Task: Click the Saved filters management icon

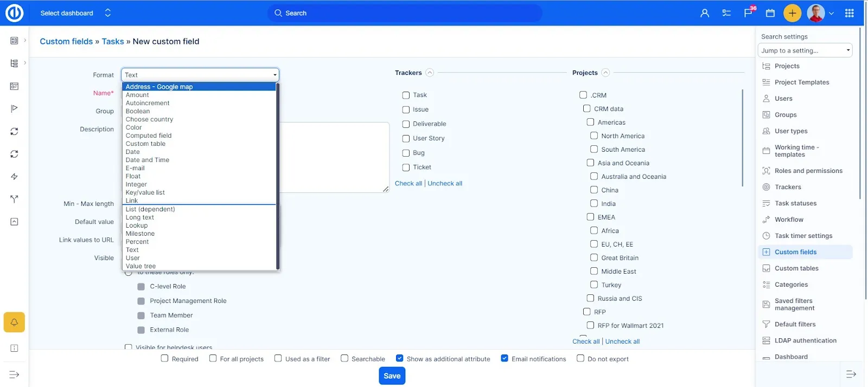Action: coord(766,305)
